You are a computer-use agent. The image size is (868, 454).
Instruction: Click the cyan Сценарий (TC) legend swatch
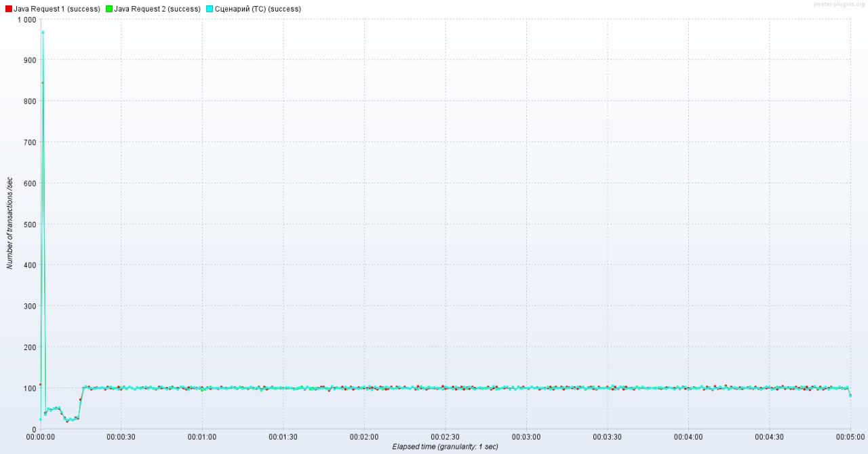pyautogui.click(x=210, y=9)
